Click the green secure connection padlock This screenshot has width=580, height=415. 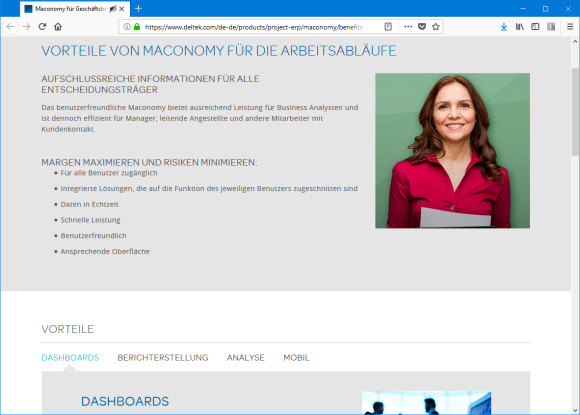coord(137,27)
